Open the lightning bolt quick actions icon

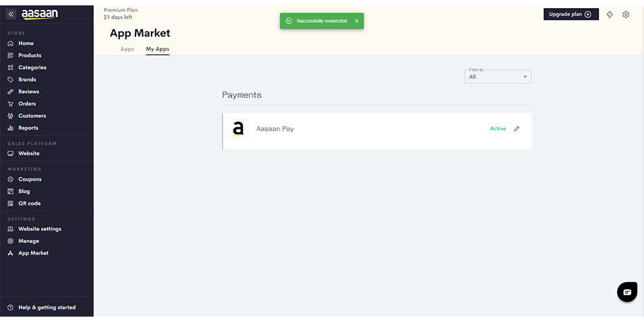(x=610, y=14)
